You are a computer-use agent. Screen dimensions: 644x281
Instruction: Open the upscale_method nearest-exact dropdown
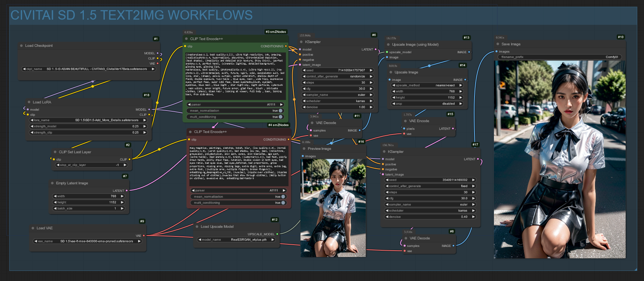(x=427, y=85)
